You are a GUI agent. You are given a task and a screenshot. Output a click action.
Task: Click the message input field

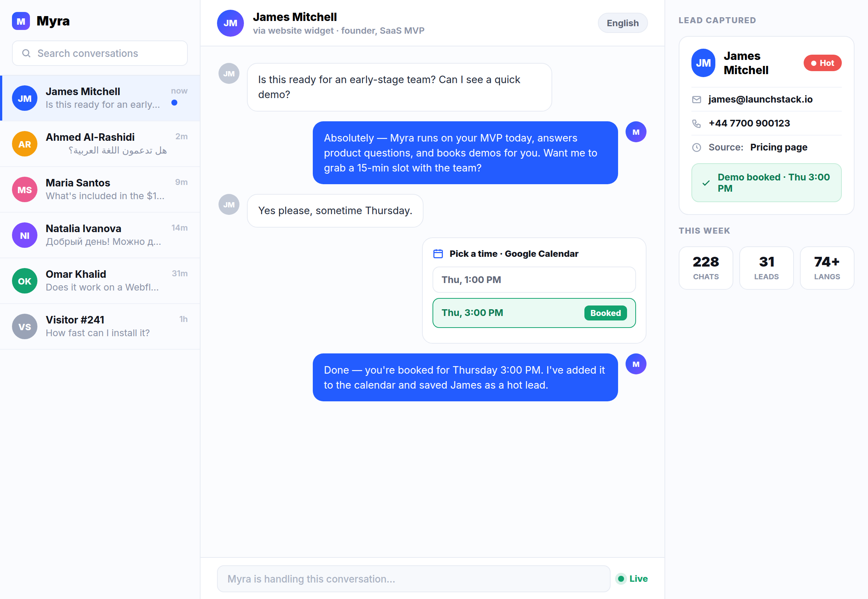click(413, 579)
